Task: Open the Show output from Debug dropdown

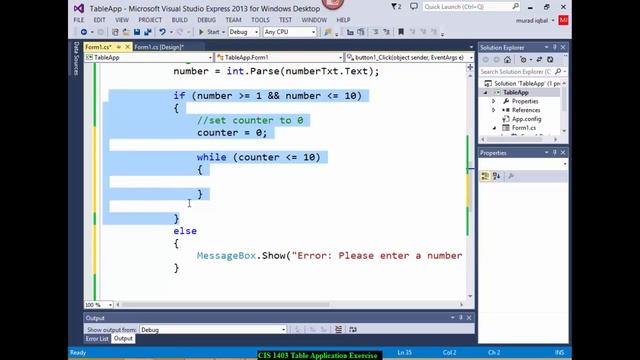Action: click(x=213, y=329)
